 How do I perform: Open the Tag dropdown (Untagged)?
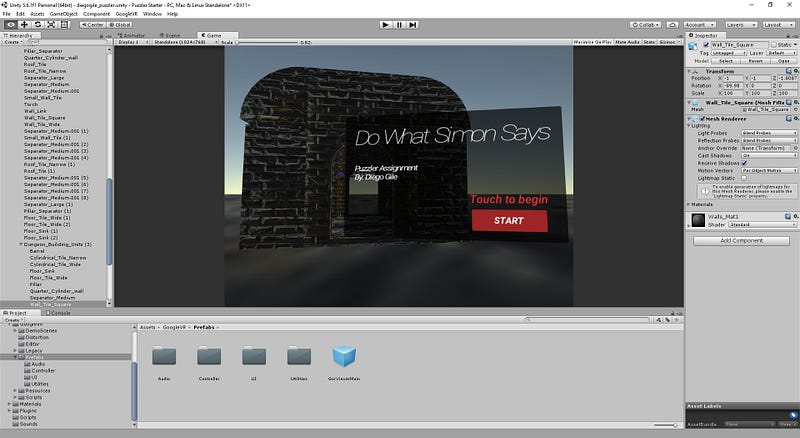click(729, 53)
